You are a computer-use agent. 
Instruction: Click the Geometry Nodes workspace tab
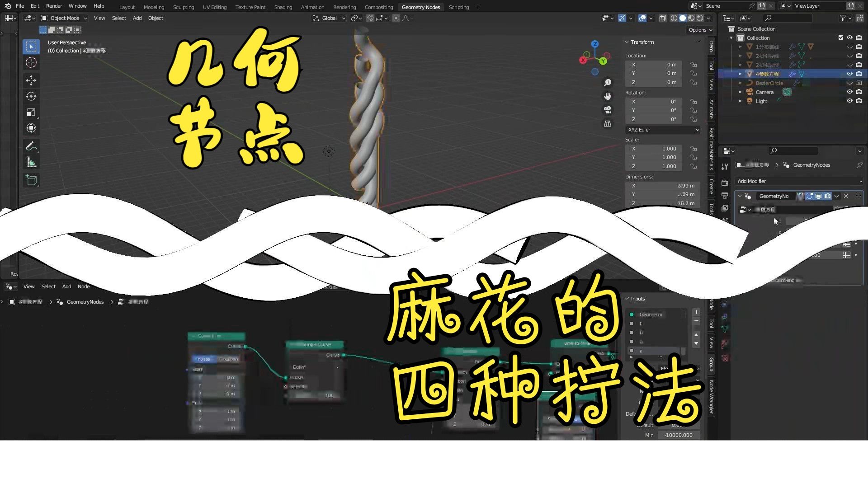tap(421, 7)
